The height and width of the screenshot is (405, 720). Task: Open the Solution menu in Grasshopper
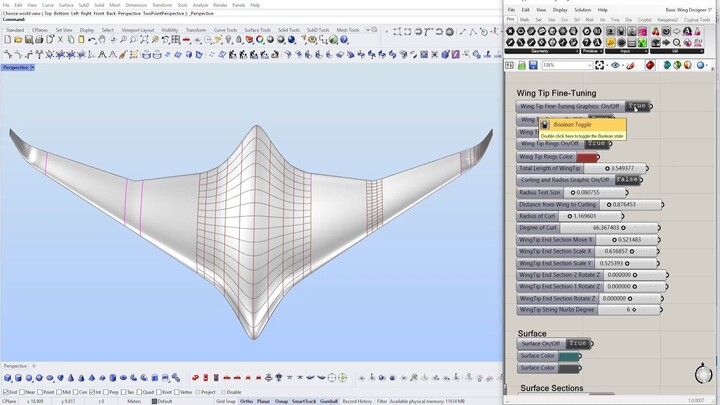tap(582, 9)
